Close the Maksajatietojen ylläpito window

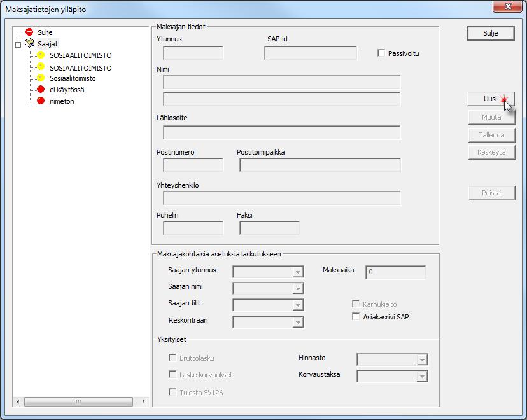508,6
